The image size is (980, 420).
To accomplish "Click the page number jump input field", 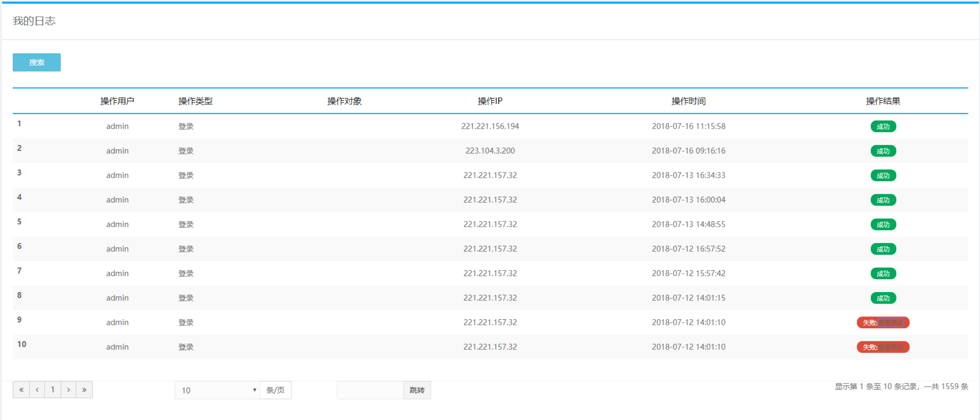I will 370,391.
